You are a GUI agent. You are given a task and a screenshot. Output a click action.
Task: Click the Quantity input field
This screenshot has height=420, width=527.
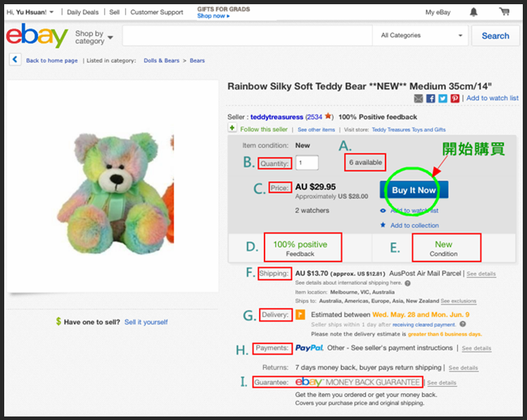[x=307, y=163]
